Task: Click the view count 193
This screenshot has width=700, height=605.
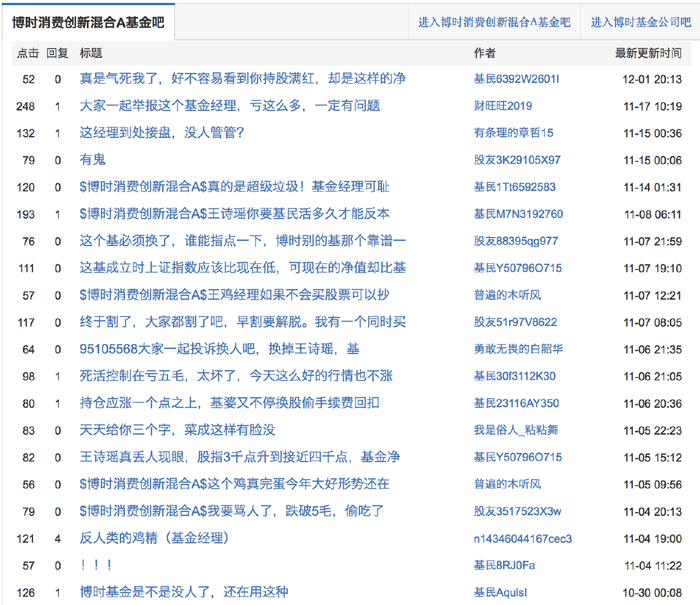Action: pyautogui.click(x=25, y=214)
